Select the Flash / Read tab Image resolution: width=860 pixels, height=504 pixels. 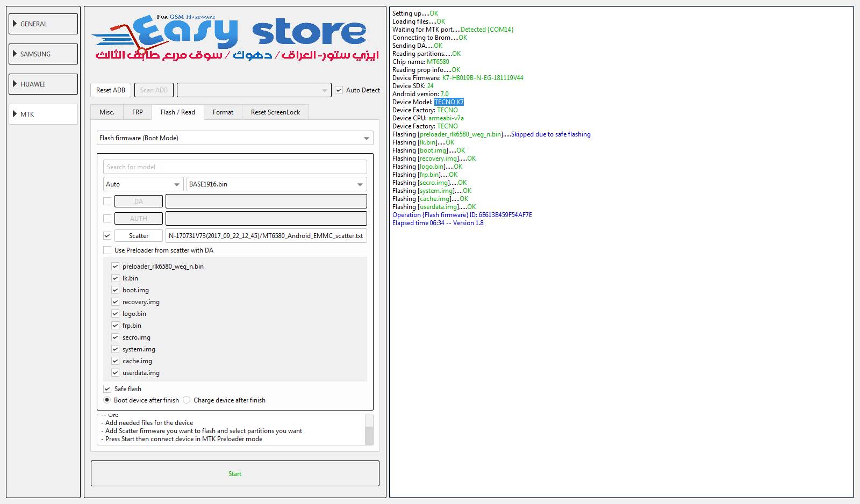[x=178, y=112]
